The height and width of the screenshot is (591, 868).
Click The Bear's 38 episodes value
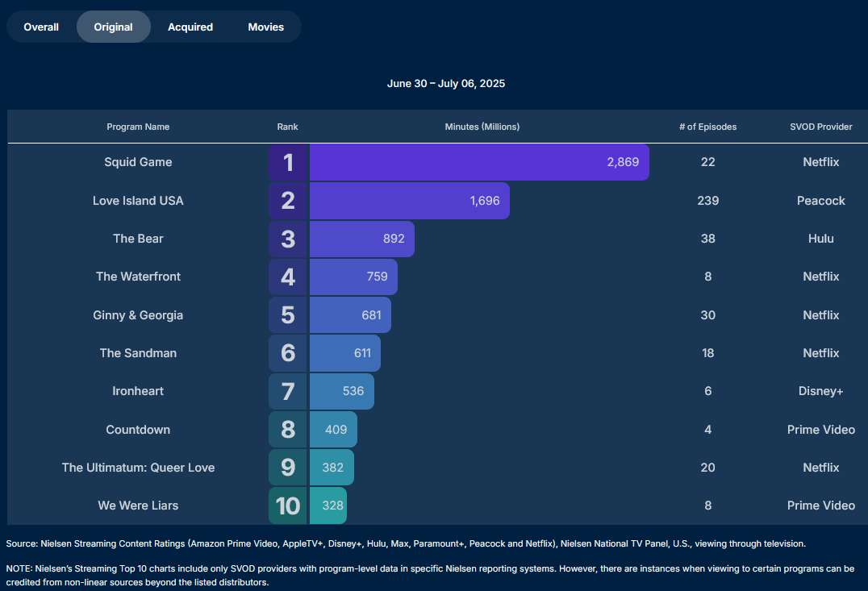[x=708, y=239]
